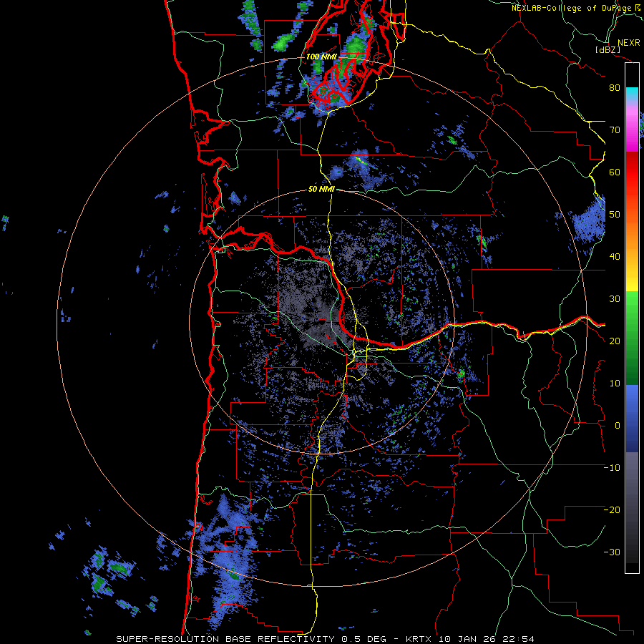Click the -20 value on the dBZ scale

[x=612, y=509]
